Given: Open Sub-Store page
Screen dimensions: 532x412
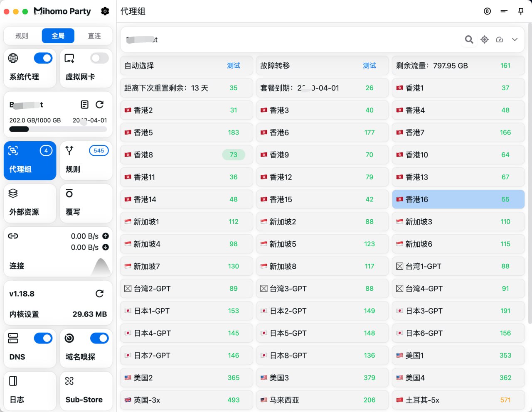Looking at the screenshot, I should point(86,391).
